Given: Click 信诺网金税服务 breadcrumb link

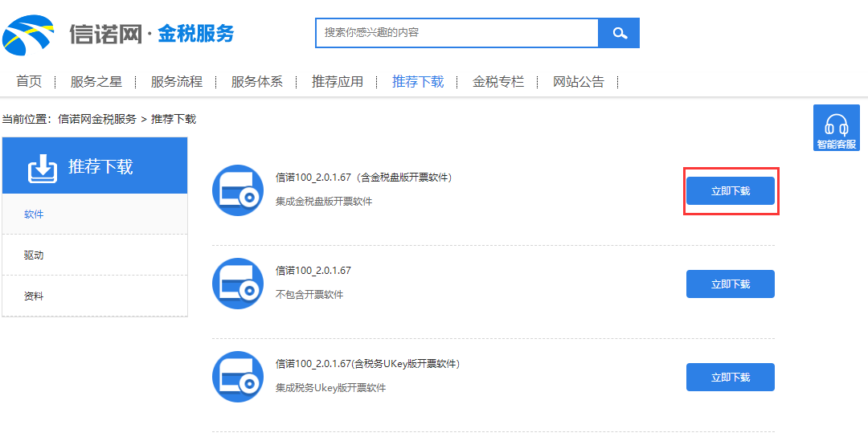Looking at the screenshot, I should coord(97,119).
